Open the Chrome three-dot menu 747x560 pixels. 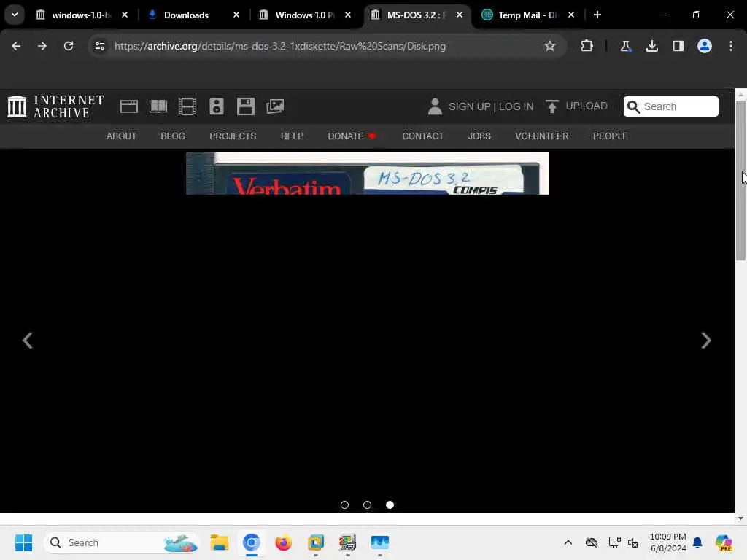[x=731, y=46]
